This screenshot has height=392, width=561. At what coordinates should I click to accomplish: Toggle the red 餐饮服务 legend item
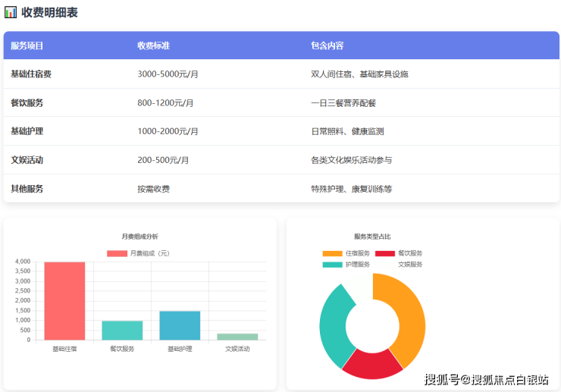(385, 253)
